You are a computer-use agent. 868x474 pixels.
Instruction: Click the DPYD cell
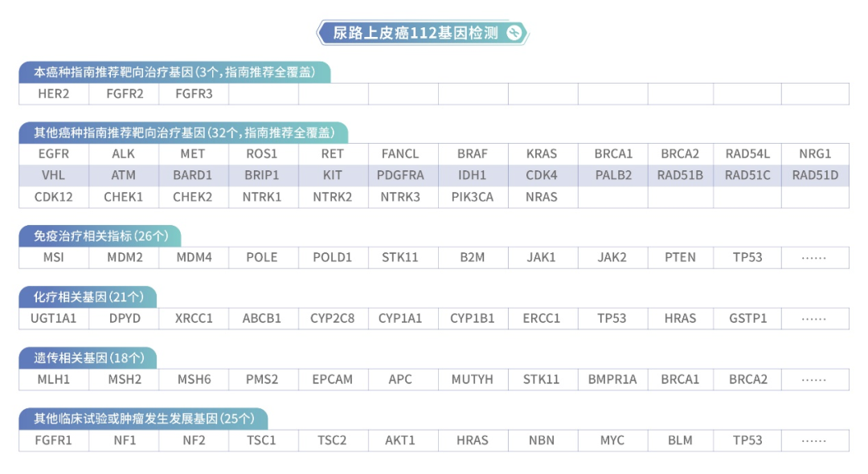(x=124, y=319)
